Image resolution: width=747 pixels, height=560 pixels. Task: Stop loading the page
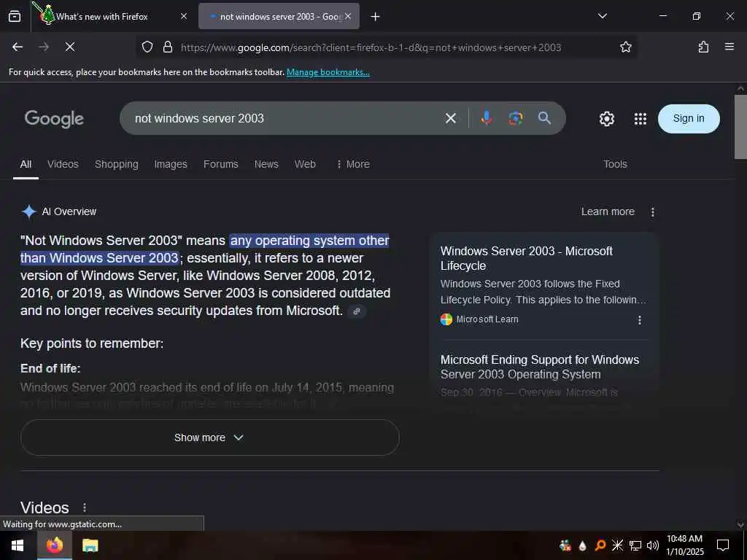pos(70,47)
